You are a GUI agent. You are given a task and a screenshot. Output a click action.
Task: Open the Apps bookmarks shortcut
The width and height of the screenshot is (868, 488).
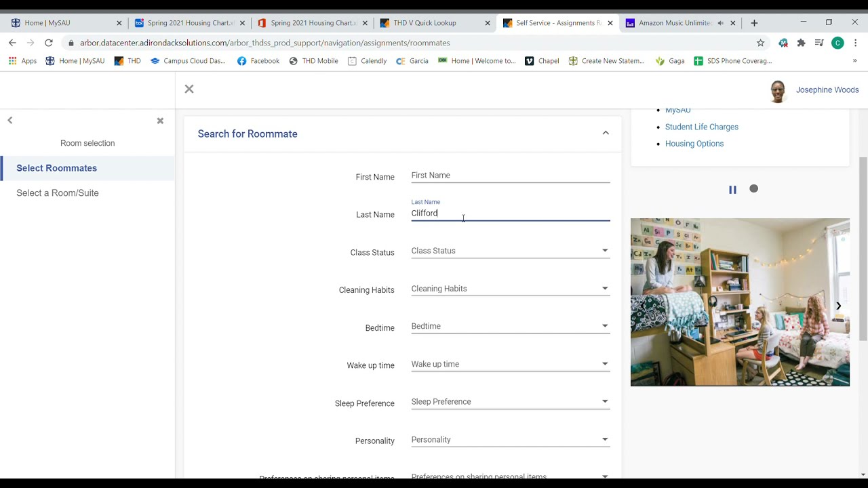[22, 61]
